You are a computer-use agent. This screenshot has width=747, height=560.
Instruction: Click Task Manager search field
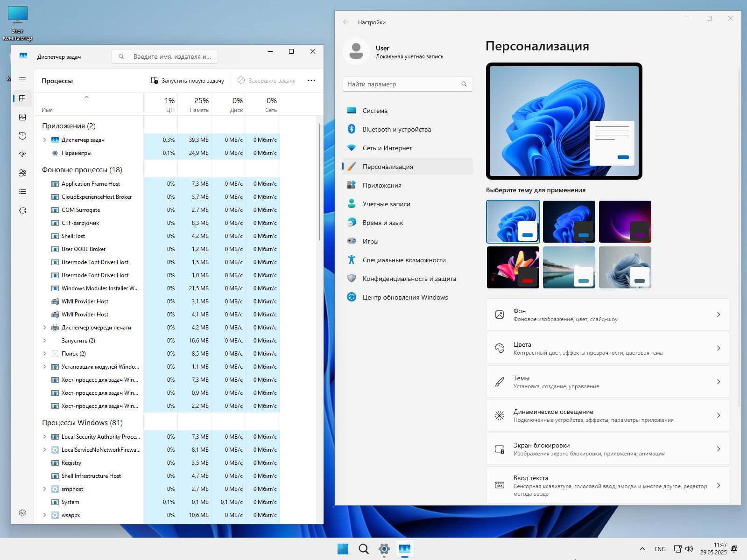pyautogui.click(x=165, y=56)
